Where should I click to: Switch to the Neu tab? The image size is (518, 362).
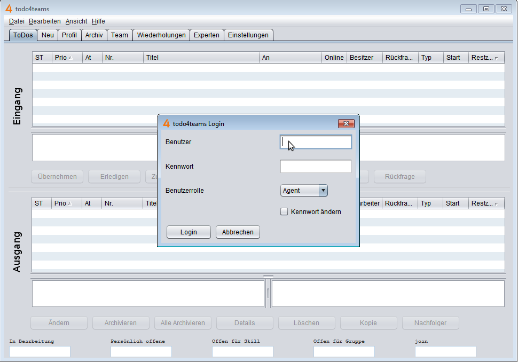[x=48, y=35]
